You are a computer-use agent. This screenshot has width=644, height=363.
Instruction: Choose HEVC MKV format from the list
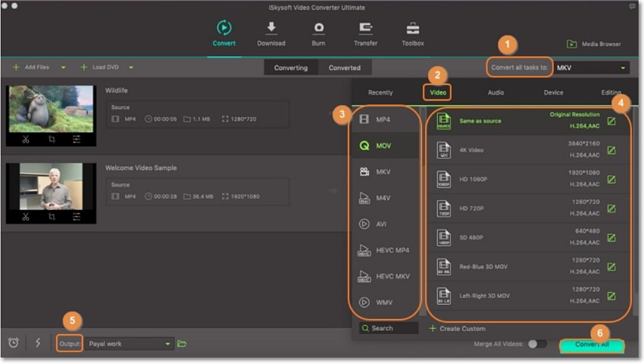385,277
